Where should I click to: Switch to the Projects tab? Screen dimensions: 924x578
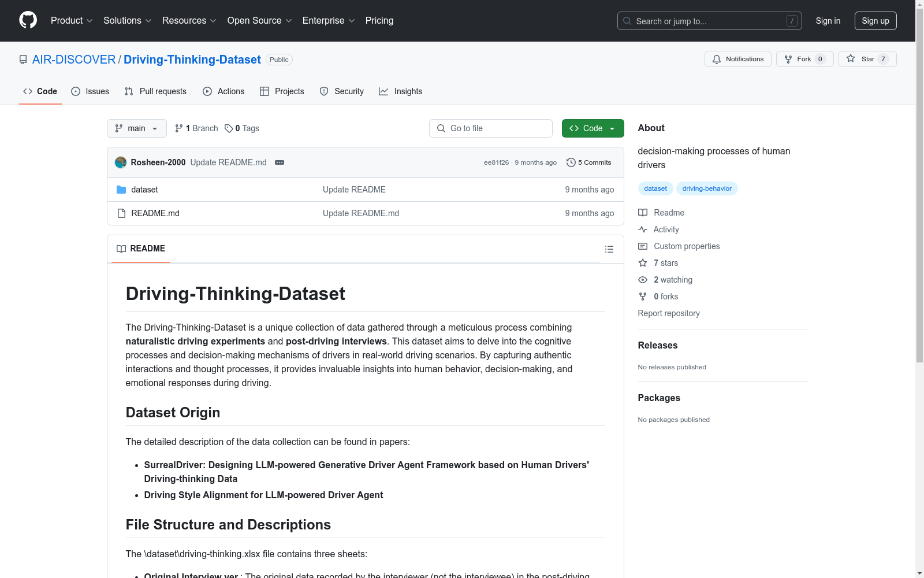pyautogui.click(x=282, y=91)
